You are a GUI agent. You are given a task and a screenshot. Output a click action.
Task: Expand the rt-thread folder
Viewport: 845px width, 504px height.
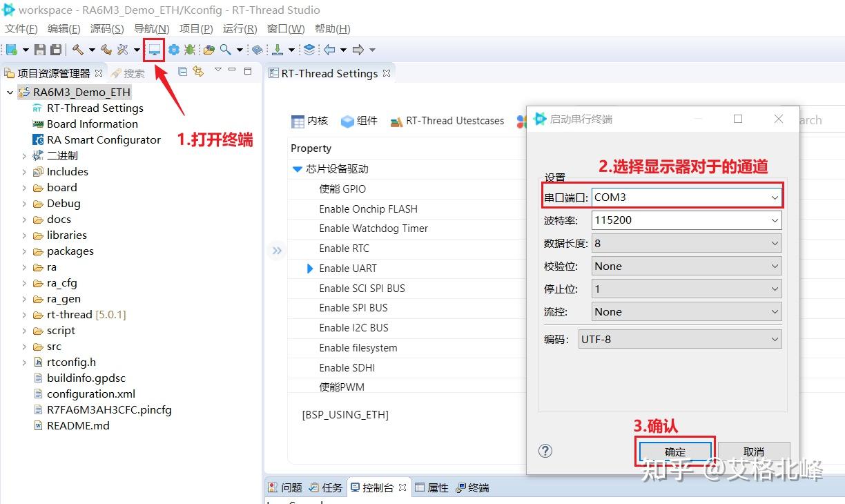pos(25,315)
